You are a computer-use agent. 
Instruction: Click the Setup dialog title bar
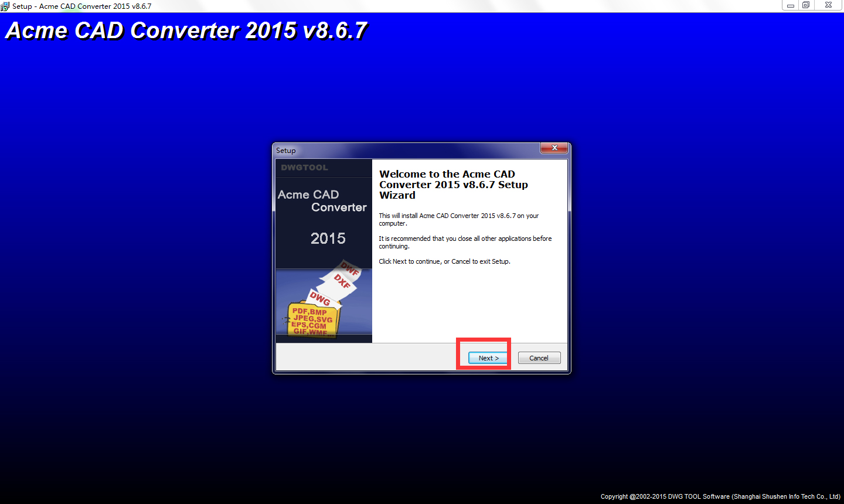(410, 150)
